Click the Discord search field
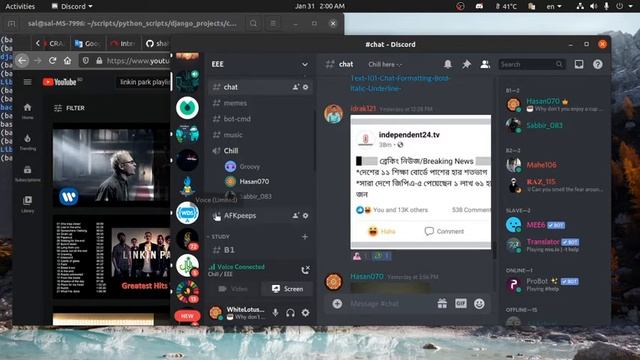The height and width of the screenshot is (360, 640). click(531, 64)
